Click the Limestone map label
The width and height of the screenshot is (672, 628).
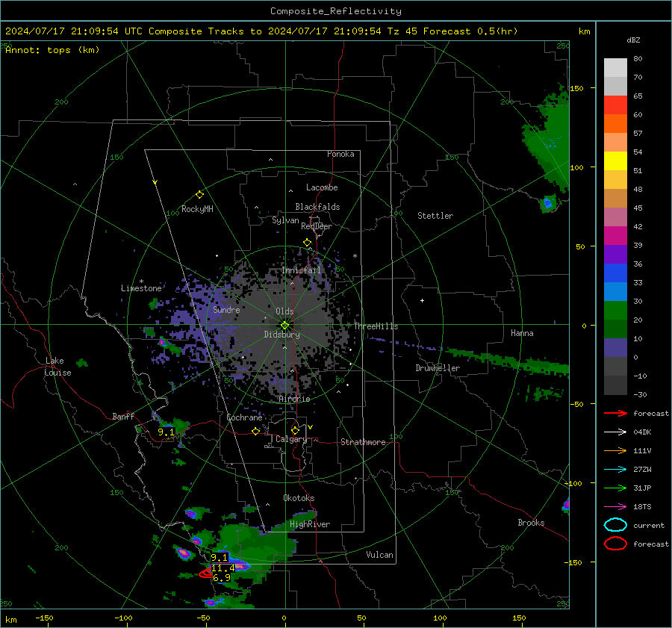tap(141, 288)
